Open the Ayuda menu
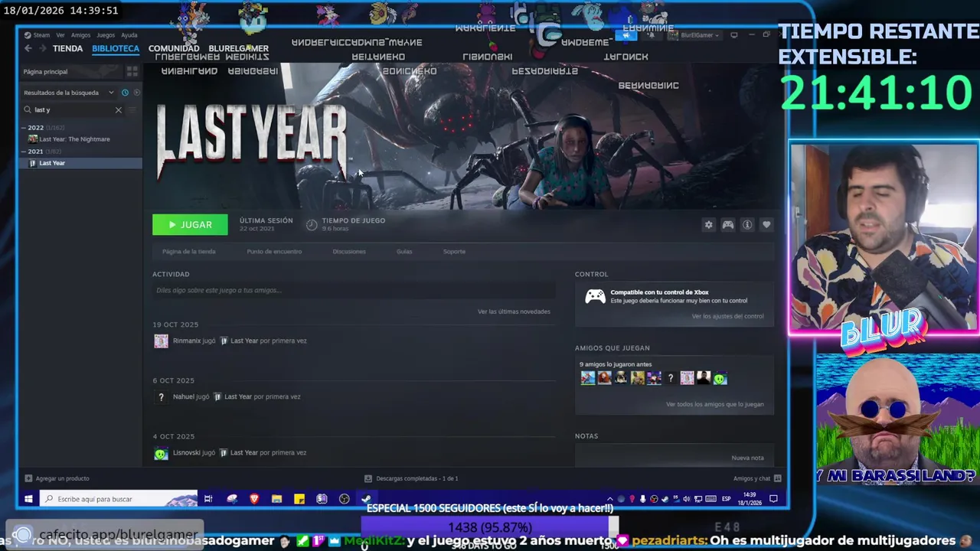Screen dimensions: 980x551 pyautogui.click(x=129, y=35)
